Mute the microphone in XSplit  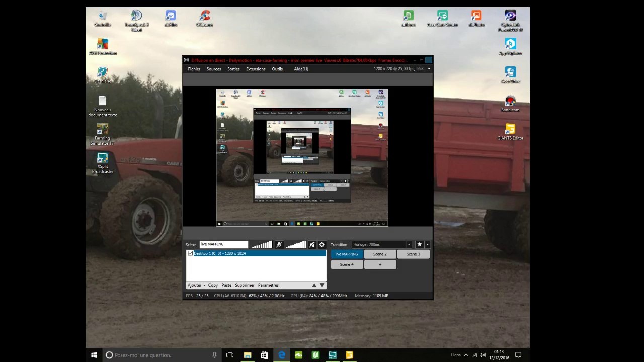tap(279, 244)
